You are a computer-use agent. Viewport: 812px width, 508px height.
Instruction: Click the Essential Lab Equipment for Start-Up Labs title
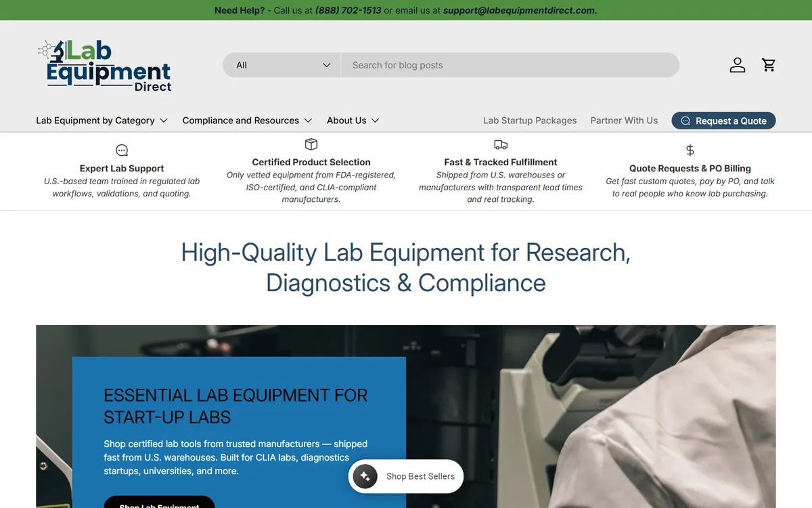coord(235,406)
